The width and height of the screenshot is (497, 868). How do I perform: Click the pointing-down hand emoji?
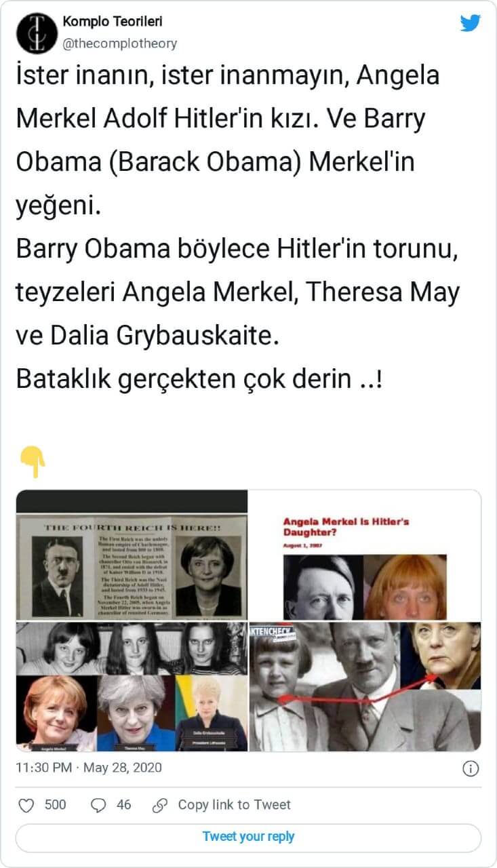coord(32,463)
